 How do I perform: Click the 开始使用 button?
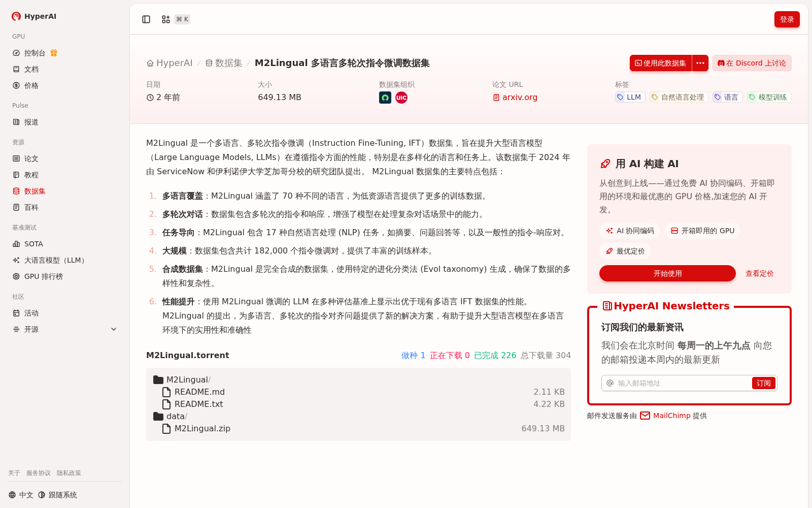667,273
